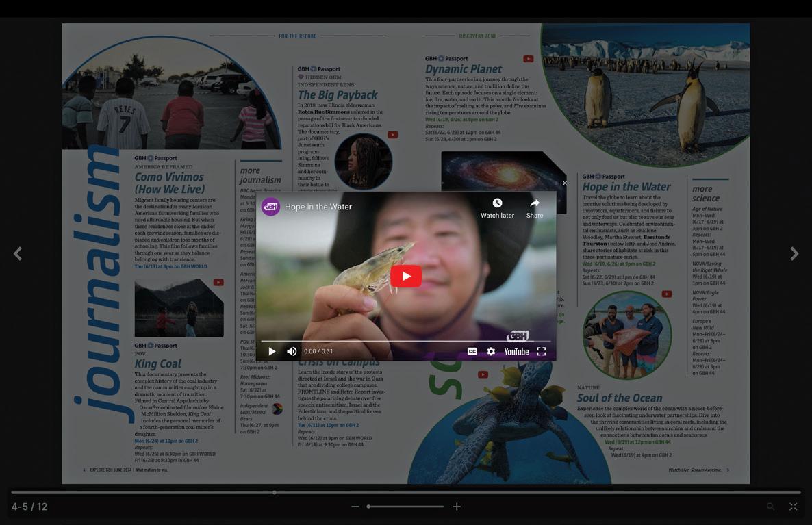The width and height of the screenshot is (812, 525).
Task: Click the Soul of the Ocean heading
Action: coord(620,398)
